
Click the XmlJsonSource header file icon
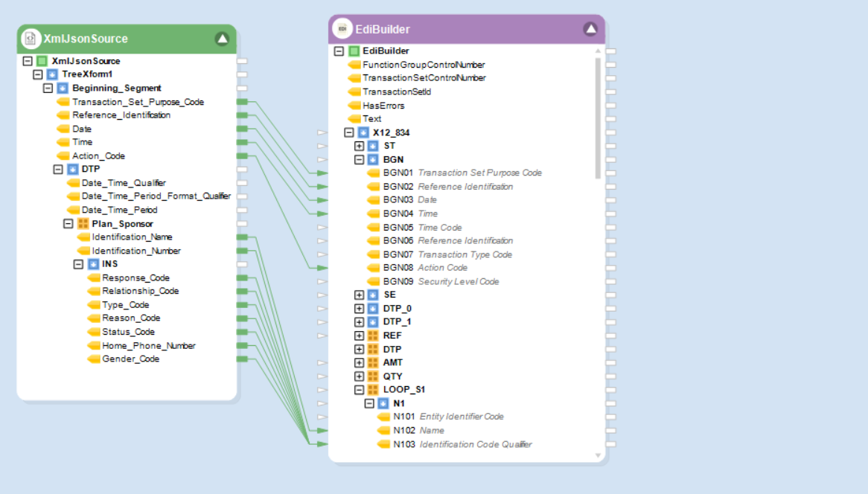pyautogui.click(x=31, y=39)
